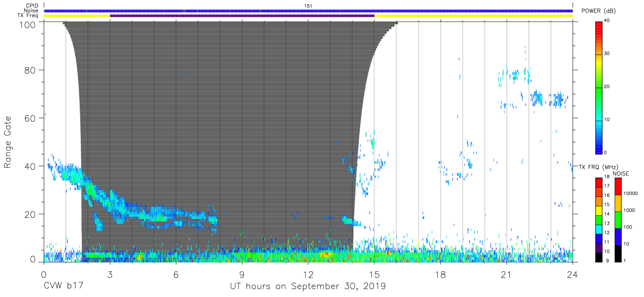Click the 40 label on the power scale
This screenshot has height=297, width=644.
pyautogui.click(x=607, y=20)
